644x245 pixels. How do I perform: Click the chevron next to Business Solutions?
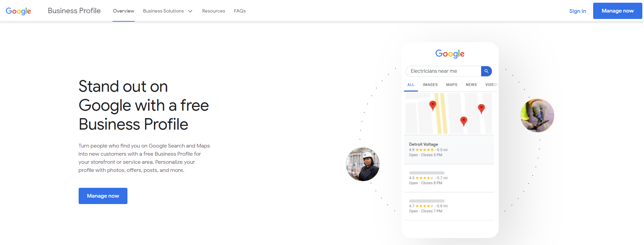[x=190, y=11]
